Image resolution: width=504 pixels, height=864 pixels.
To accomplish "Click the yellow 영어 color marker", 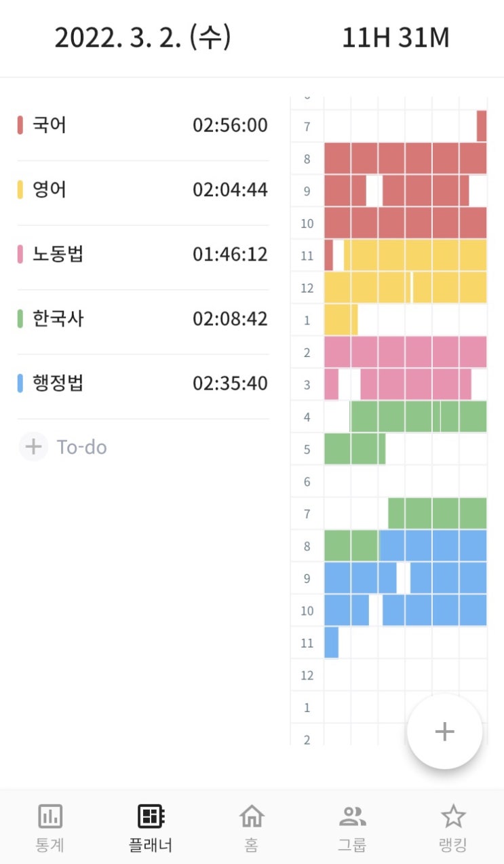I will pos(20,190).
